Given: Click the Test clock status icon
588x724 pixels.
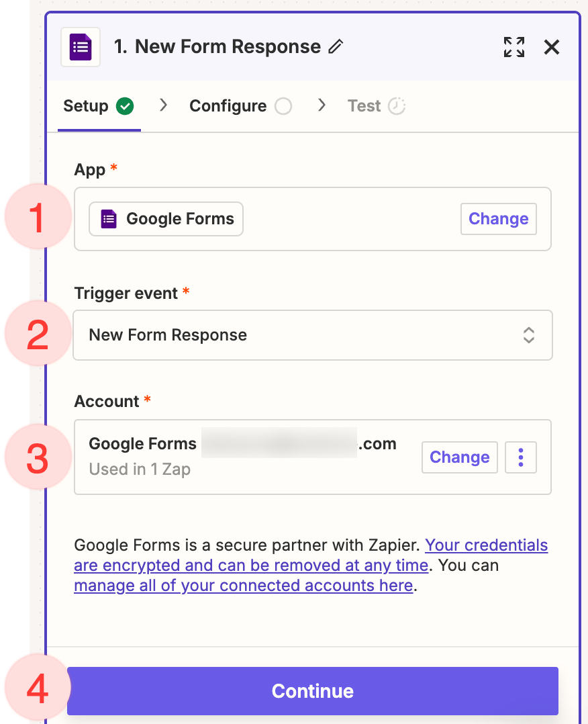Looking at the screenshot, I should click(397, 106).
